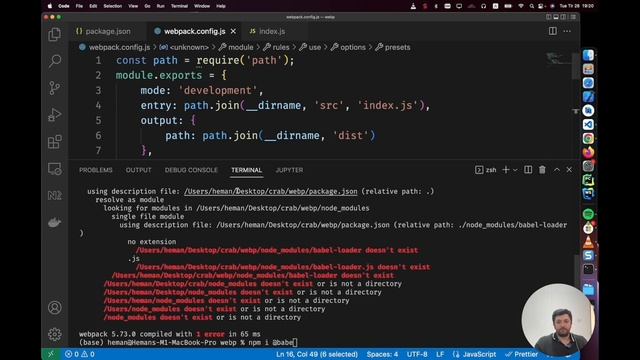The image size is (640, 360).
Task: Close the terminal panel
Action: pyautogui.click(x=569, y=170)
